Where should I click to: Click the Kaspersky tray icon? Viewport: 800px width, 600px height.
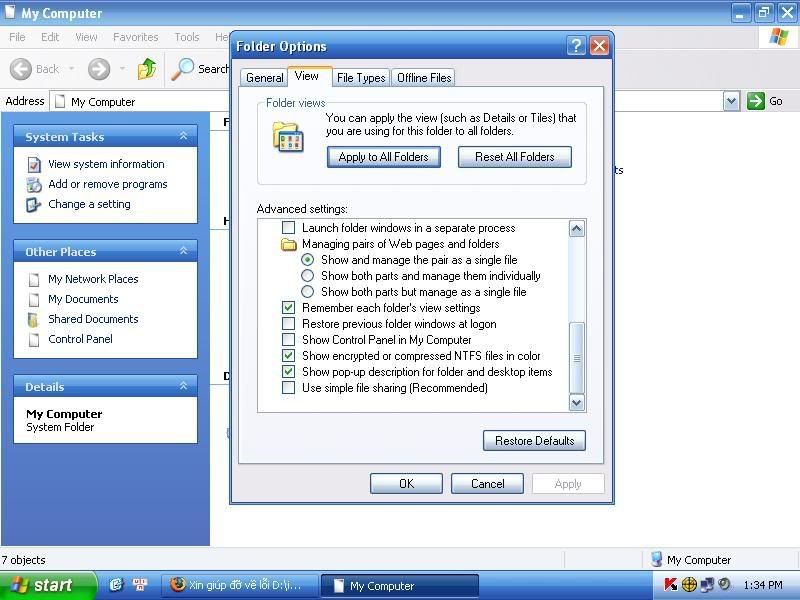[x=671, y=584]
